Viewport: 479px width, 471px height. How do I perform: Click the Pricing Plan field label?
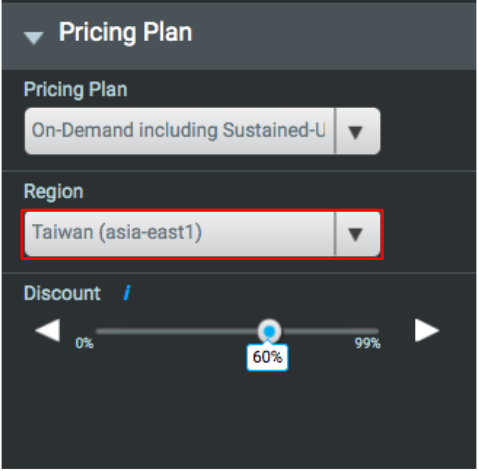pyautogui.click(x=76, y=90)
